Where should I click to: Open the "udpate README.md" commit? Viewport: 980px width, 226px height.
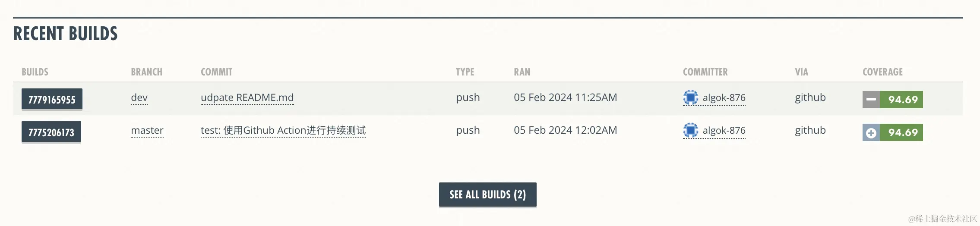(x=247, y=97)
